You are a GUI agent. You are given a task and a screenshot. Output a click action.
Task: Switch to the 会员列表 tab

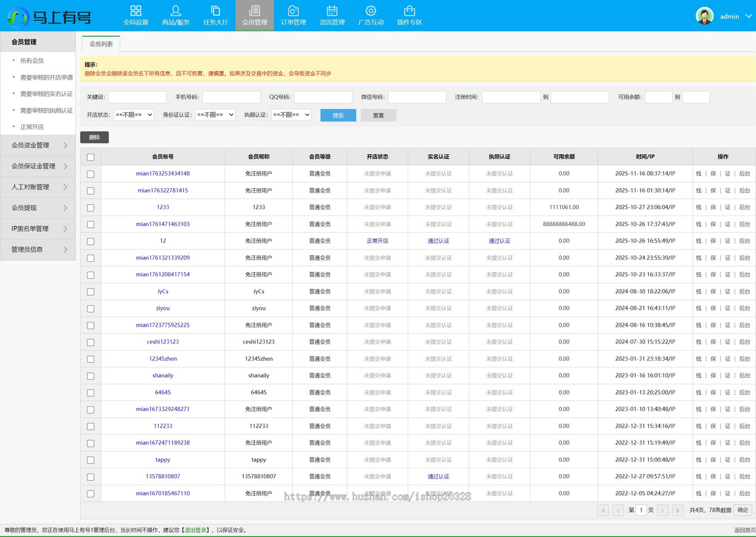[x=101, y=44]
